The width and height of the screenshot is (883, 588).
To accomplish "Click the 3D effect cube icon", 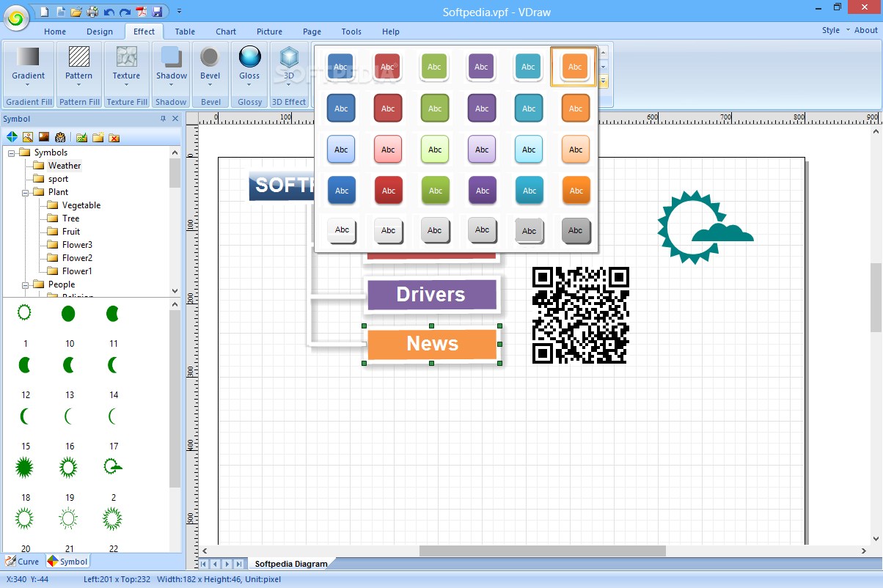I will point(289,56).
